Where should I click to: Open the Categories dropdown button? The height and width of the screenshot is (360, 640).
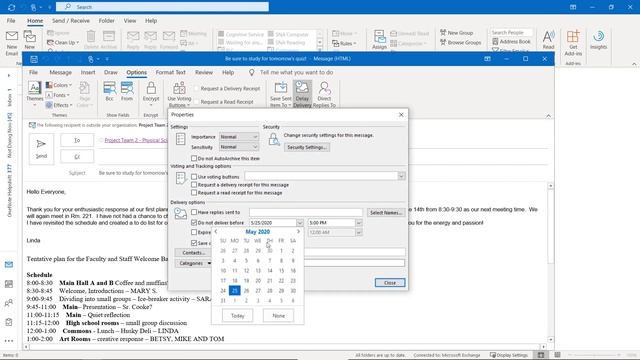click(193, 263)
